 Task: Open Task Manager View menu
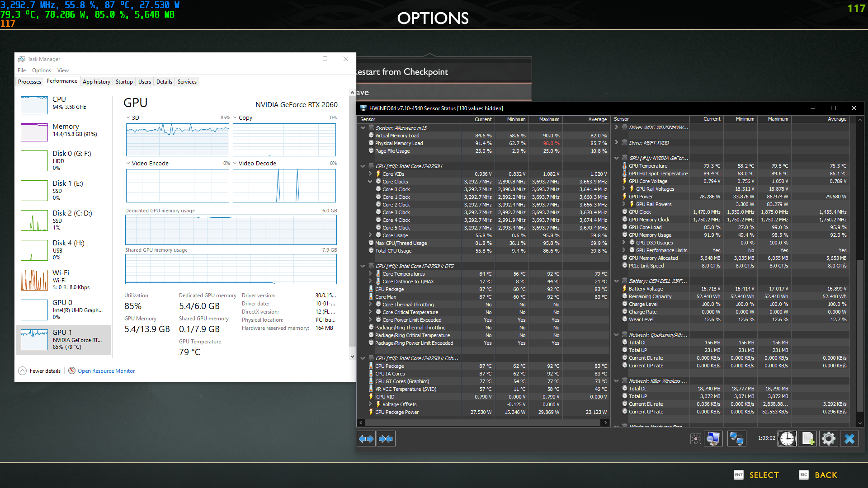tap(63, 70)
